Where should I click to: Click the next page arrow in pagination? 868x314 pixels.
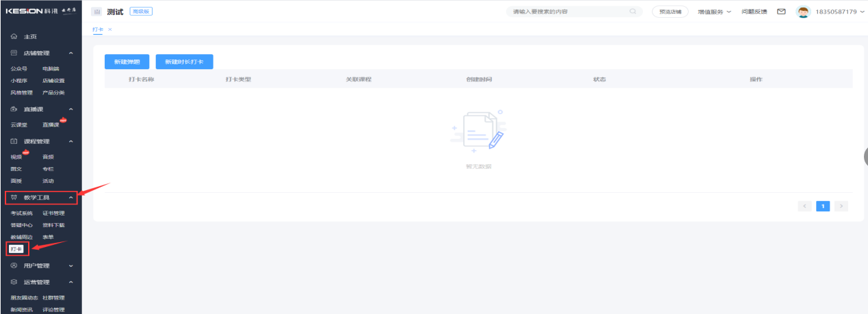[841, 206]
